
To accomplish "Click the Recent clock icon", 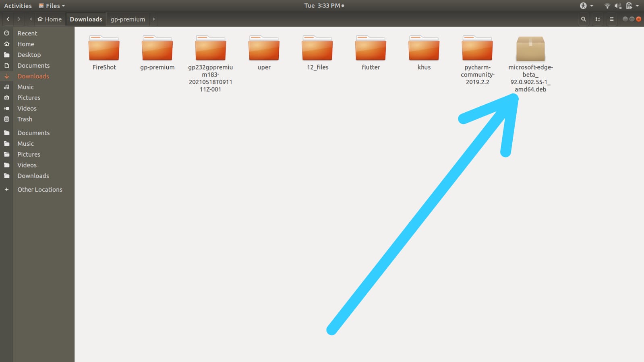I will pos(6,33).
